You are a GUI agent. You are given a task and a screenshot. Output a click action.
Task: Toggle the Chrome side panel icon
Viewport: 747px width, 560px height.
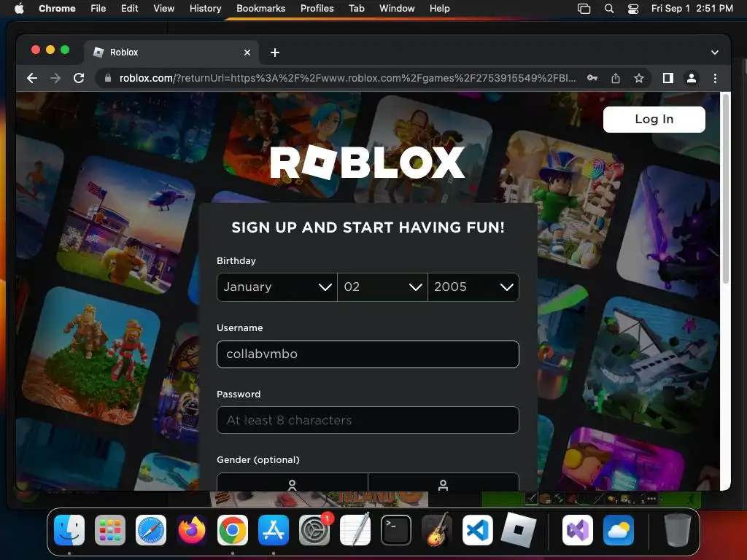668,78
